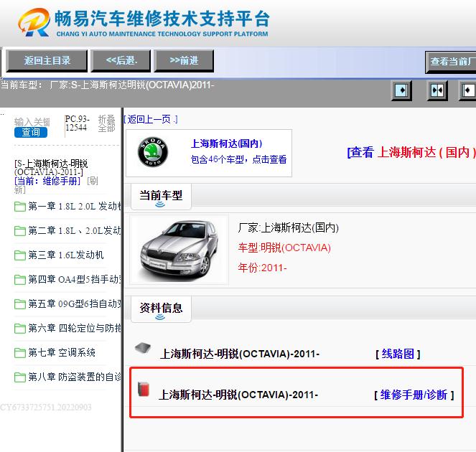Open the 查看当前厂 button at top right

point(450,62)
